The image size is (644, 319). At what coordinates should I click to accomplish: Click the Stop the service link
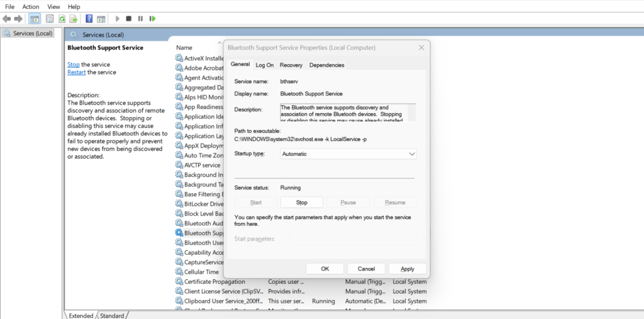coord(74,65)
